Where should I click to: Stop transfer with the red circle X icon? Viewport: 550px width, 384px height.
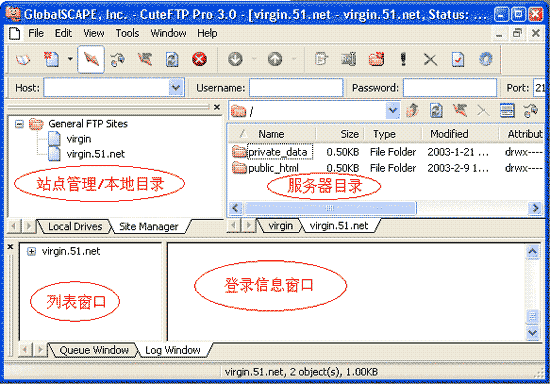(199, 59)
